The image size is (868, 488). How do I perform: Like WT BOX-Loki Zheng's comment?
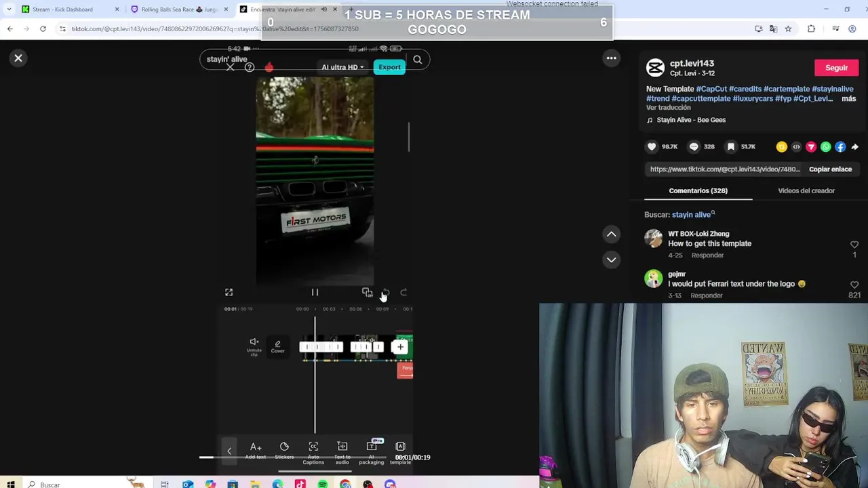click(x=854, y=245)
